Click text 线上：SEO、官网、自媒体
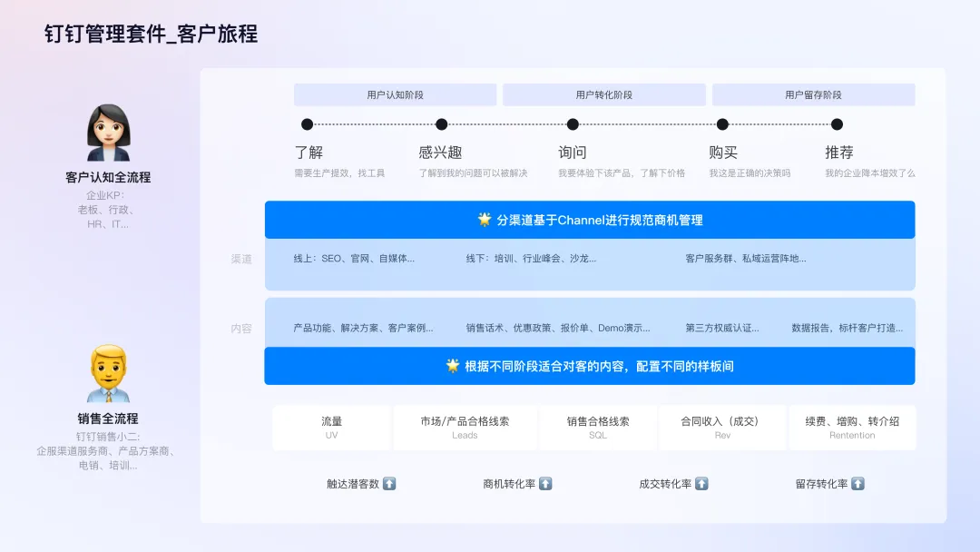Screen dimensions: 980x552 pyautogui.click(x=355, y=258)
